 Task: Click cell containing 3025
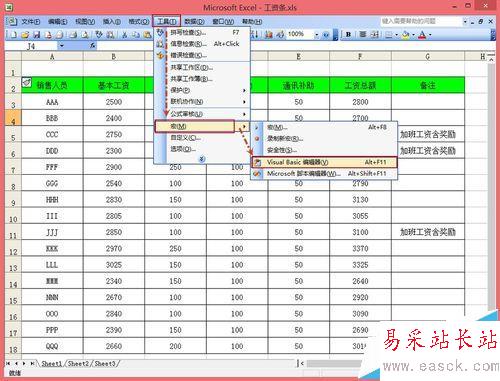114,265
